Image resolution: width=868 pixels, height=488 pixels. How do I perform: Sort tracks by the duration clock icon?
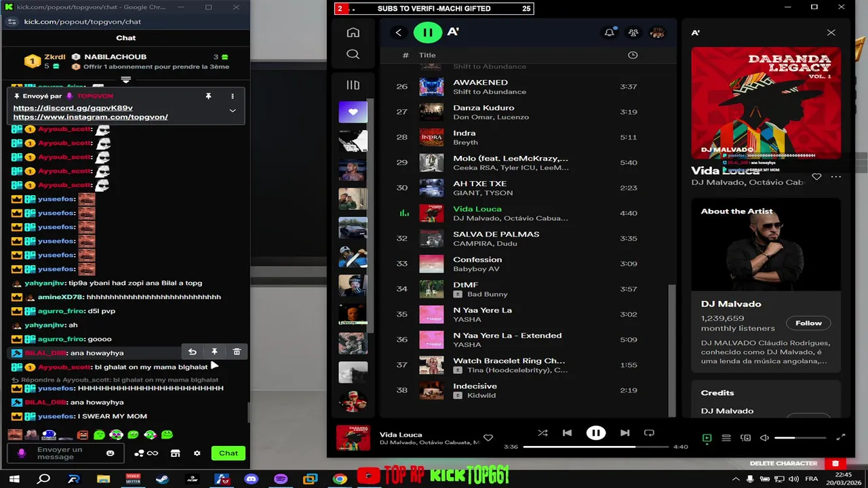click(633, 55)
